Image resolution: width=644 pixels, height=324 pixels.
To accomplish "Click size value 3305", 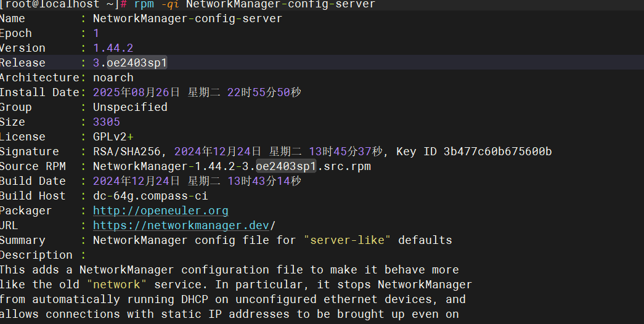I will (x=107, y=122).
